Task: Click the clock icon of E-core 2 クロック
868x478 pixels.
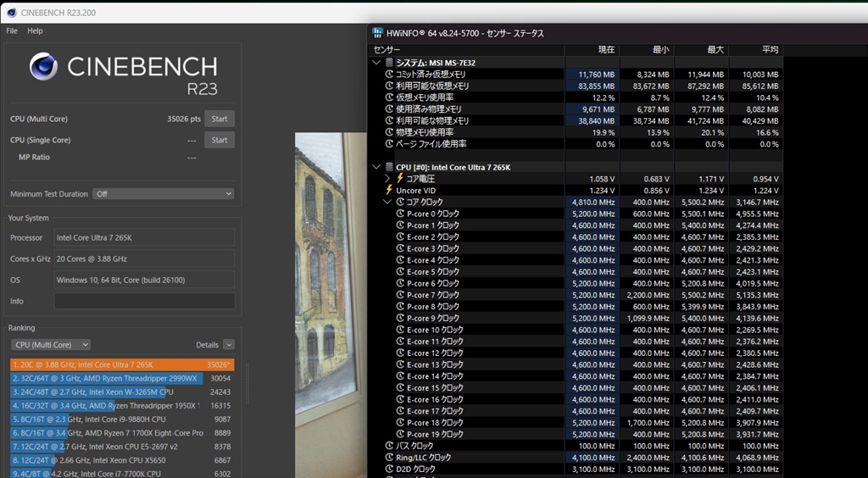Action: [400, 236]
